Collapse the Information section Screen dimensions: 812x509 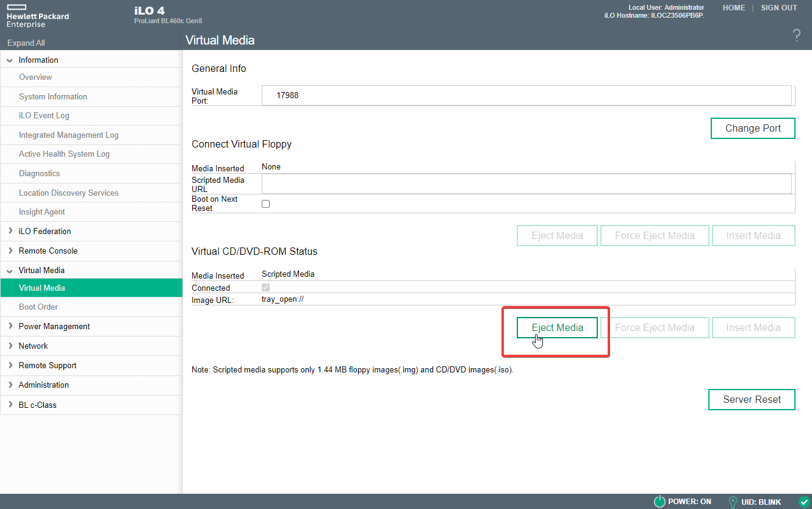[x=10, y=60]
